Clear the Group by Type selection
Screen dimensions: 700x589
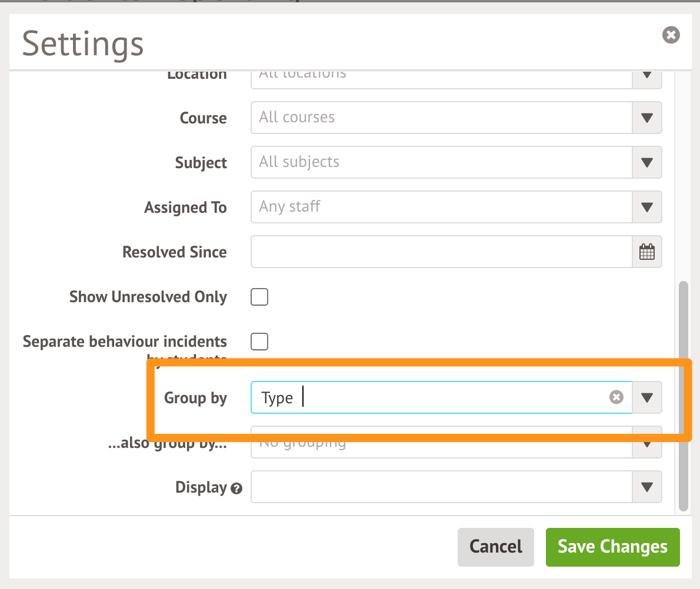[x=616, y=398]
